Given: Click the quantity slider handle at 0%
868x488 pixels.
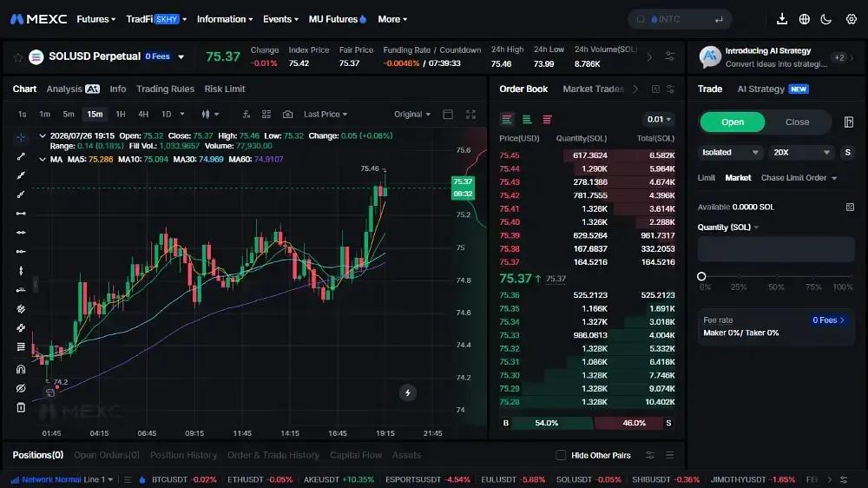Looking at the screenshot, I should click(x=701, y=276).
